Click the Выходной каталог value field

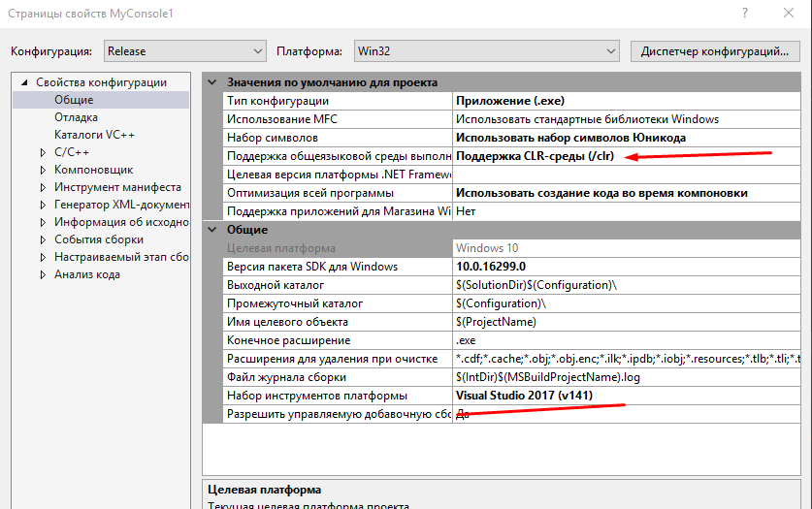pyautogui.click(x=536, y=285)
